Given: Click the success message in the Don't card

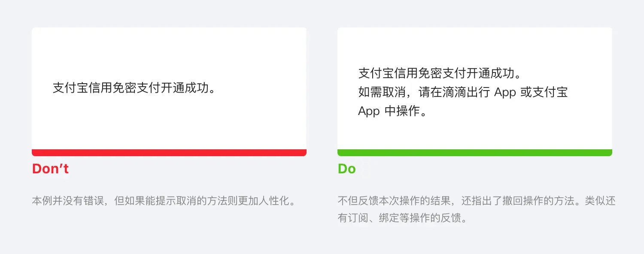Looking at the screenshot, I should click(x=134, y=88).
